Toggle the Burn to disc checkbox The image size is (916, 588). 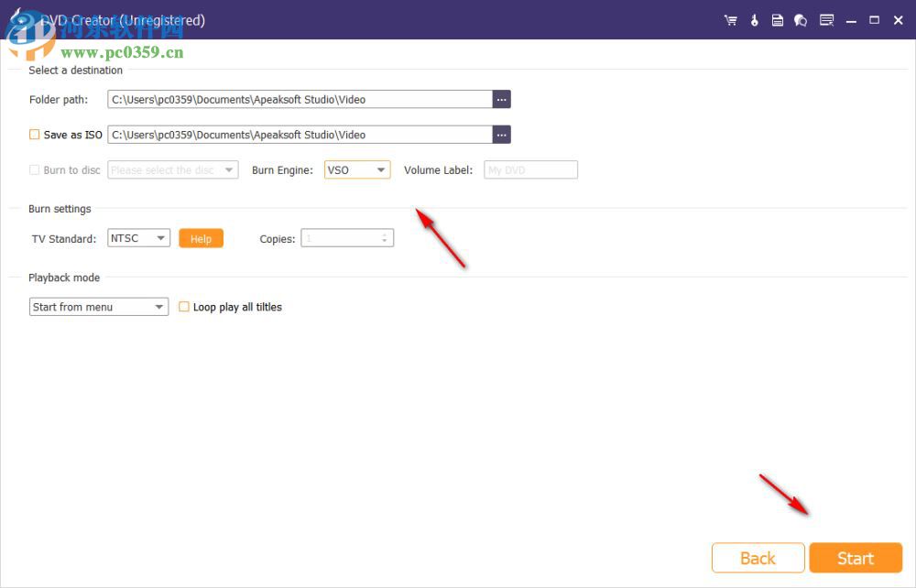coord(32,169)
